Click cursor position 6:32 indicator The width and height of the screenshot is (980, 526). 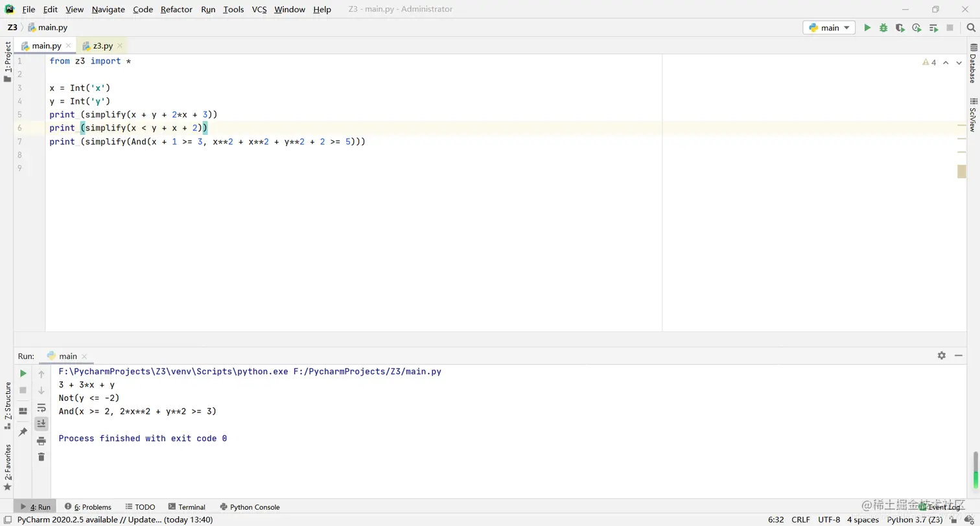pos(776,520)
